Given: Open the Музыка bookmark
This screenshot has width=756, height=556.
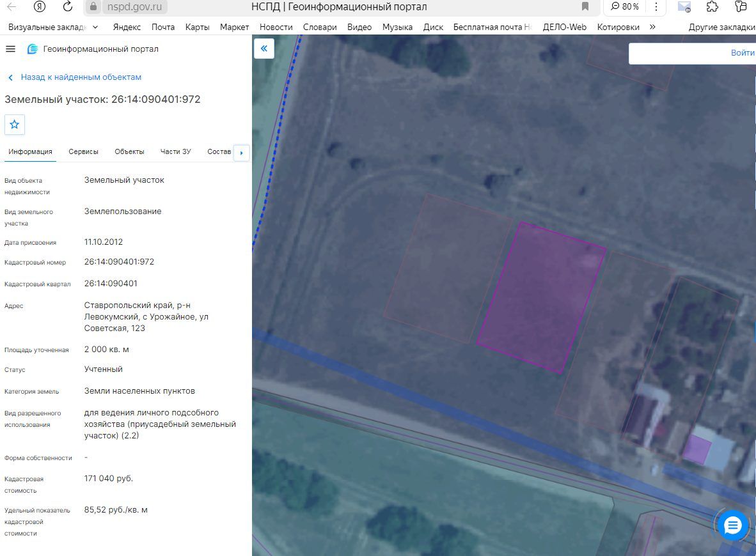Looking at the screenshot, I should point(397,27).
